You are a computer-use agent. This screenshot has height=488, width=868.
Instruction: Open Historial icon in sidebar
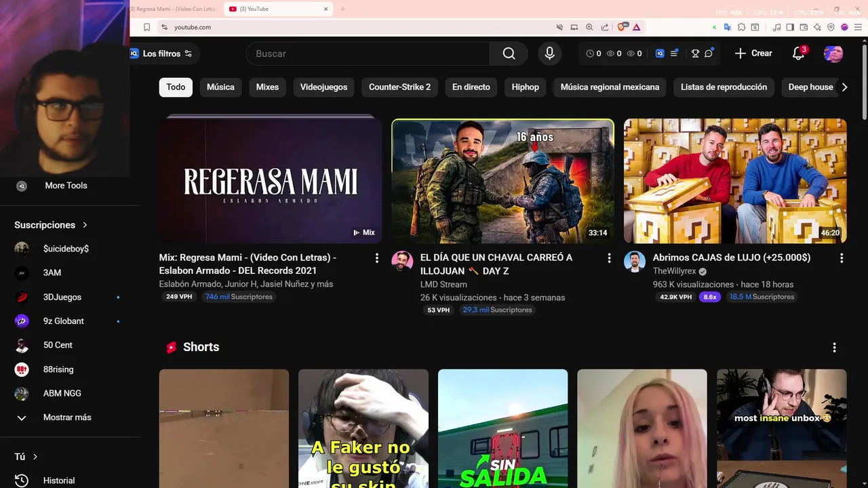click(x=22, y=481)
